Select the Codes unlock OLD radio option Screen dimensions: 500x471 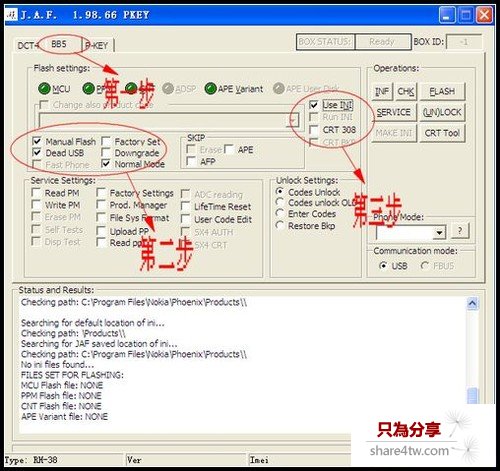tap(280, 202)
